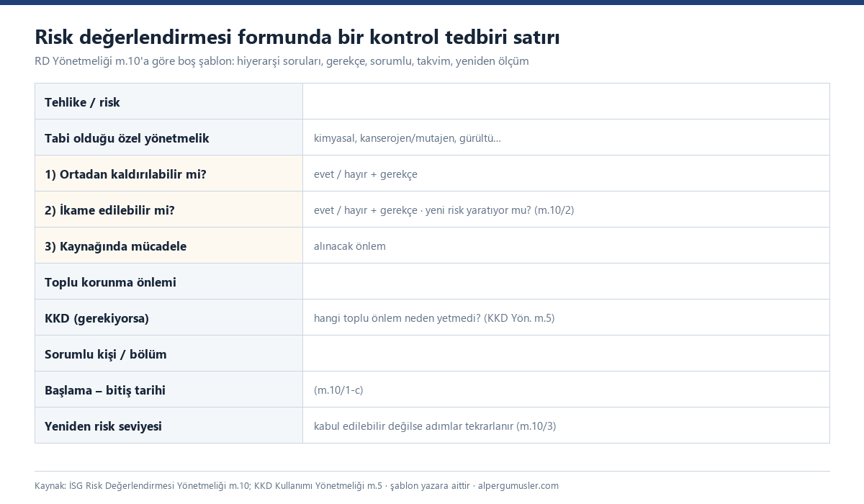Click the 'kimyasal, kanserojen/mutajen, gürültü…' cell
This screenshot has width=864, height=504.
(566, 138)
